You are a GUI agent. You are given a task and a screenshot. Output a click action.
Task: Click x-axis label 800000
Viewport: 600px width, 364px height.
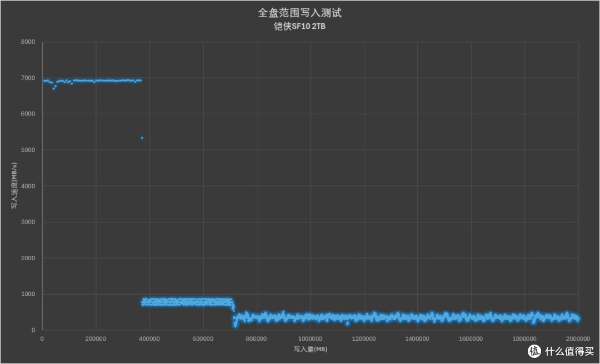click(256, 339)
